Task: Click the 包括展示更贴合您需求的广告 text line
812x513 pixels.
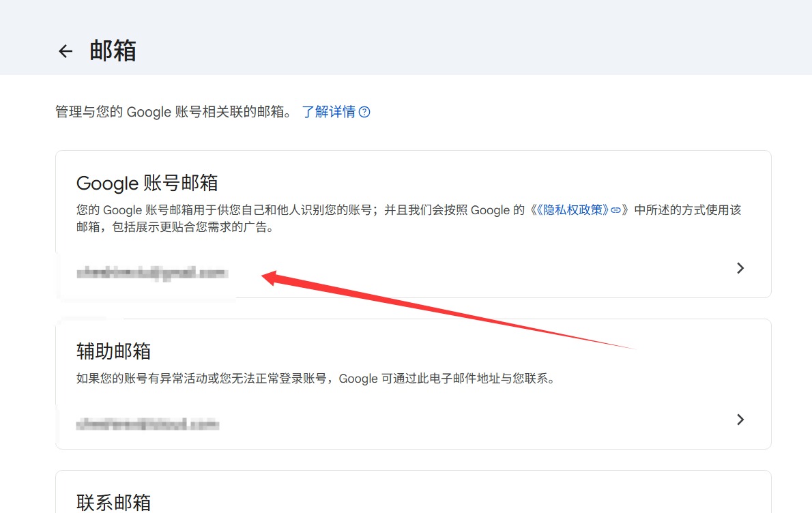Action: click(x=175, y=228)
